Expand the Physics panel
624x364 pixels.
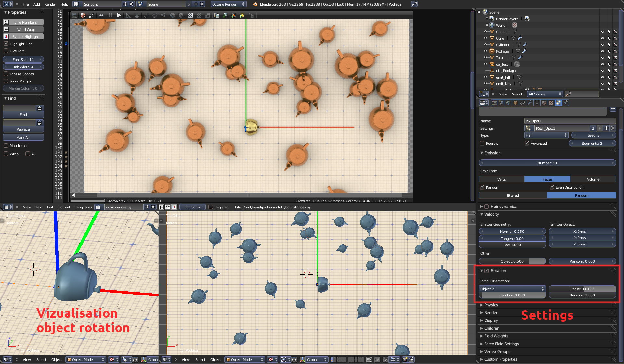click(491, 305)
